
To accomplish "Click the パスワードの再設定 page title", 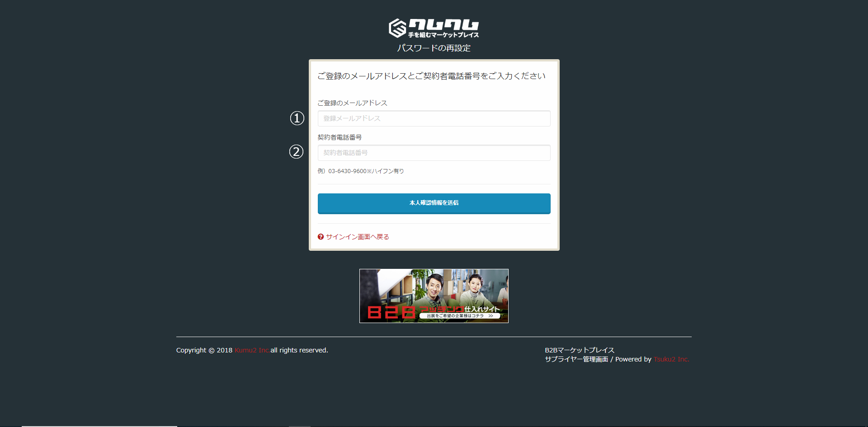I will 434,48.
